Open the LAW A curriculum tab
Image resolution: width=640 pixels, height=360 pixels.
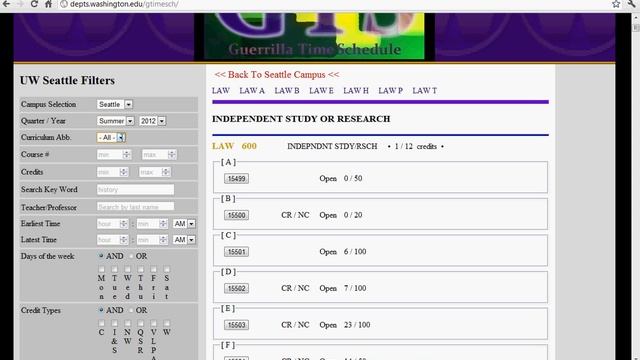tap(252, 91)
